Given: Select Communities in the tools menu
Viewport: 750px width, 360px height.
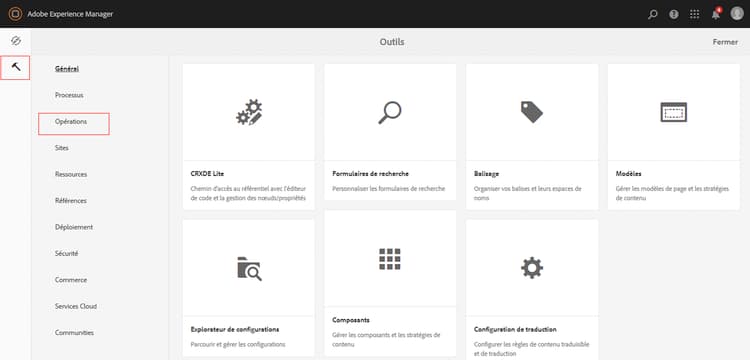Looking at the screenshot, I should pos(74,333).
